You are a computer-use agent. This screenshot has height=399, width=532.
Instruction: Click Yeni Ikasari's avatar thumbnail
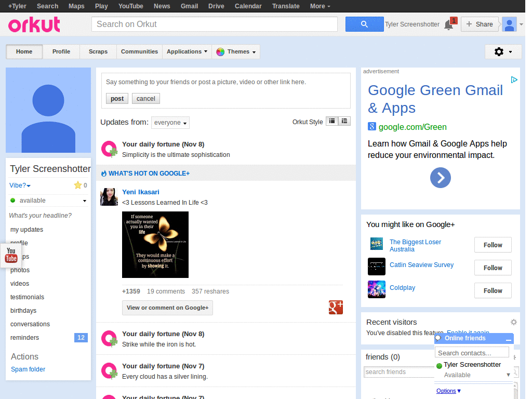[x=109, y=197]
